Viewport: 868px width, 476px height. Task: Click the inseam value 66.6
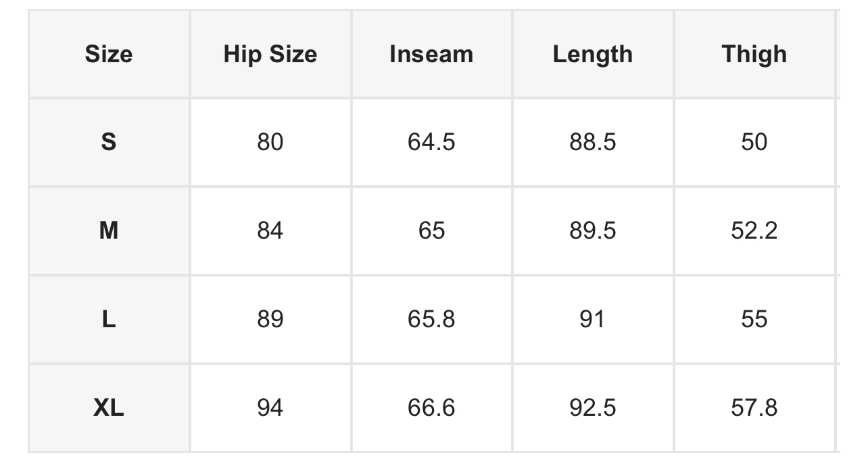[x=431, y=408]
